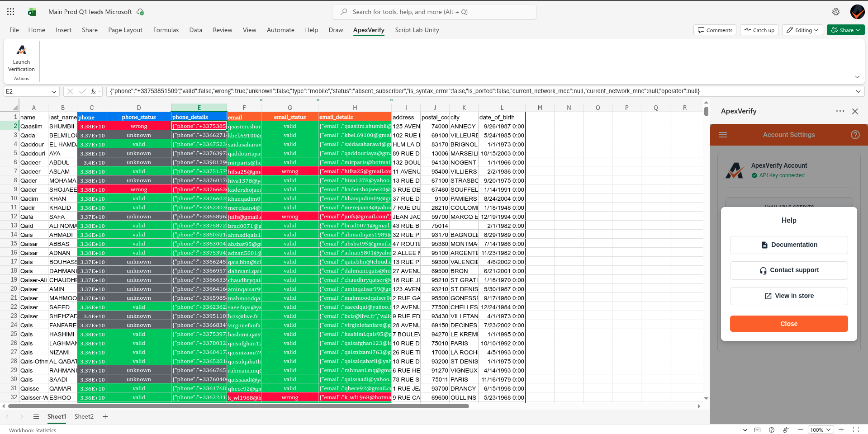Click the Enter checkmark beside the formula bar
This screenshot has width=868, height=434.
tap(83, 91)
